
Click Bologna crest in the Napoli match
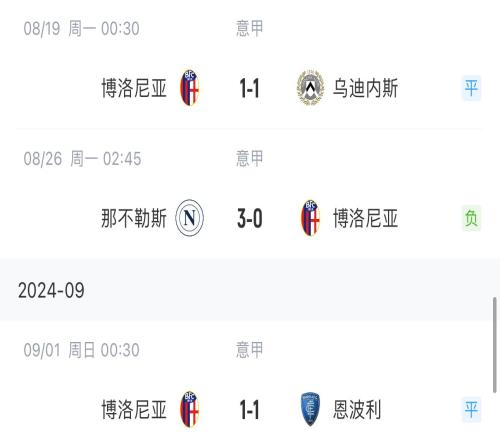pos(310,218)
